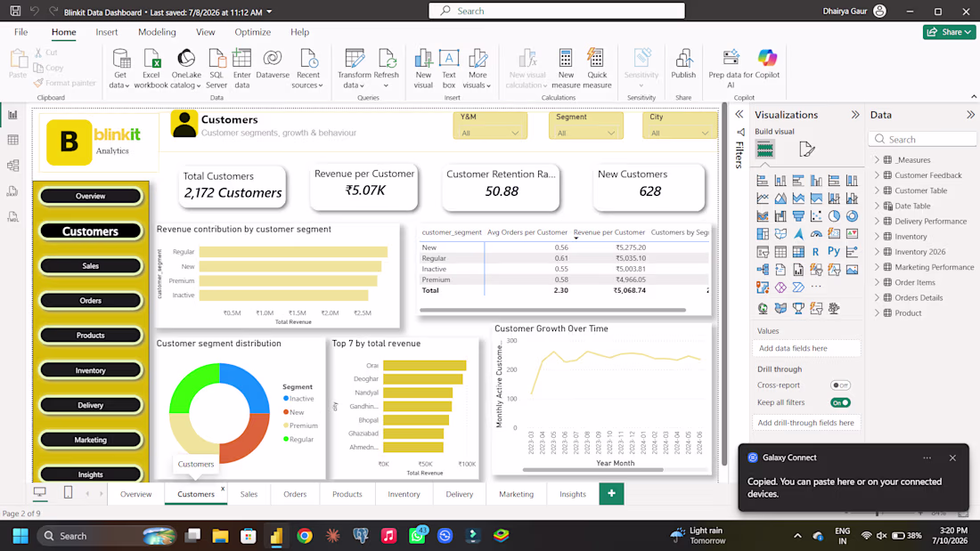This screenshot has width=980, height=551.
Task: Choose the Pie chart visualization
Action: tap(834, 216)
